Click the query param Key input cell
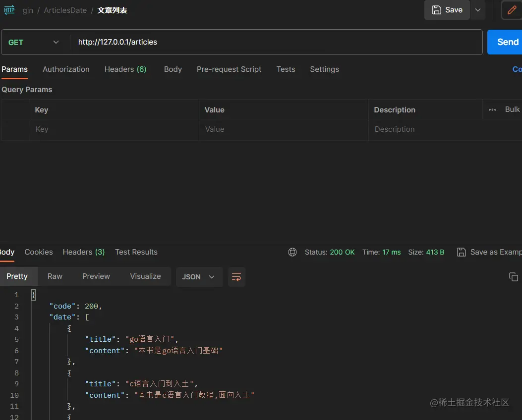 115,129
